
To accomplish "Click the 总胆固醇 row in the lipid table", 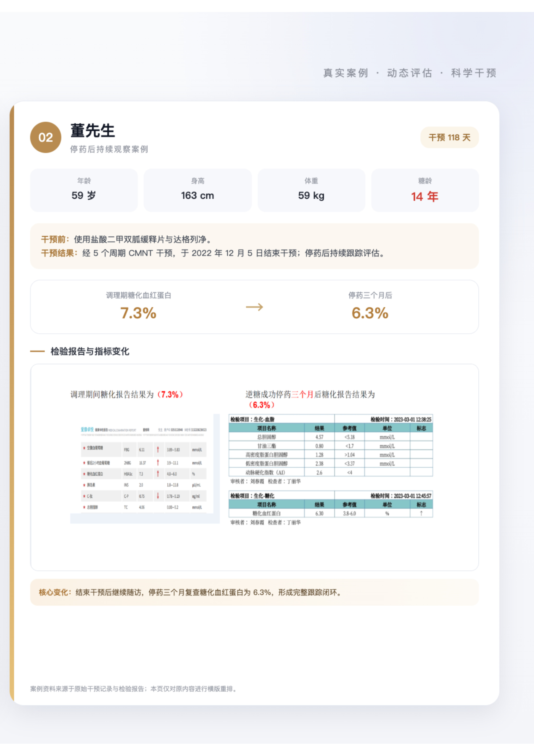I will tap(331, 437).
